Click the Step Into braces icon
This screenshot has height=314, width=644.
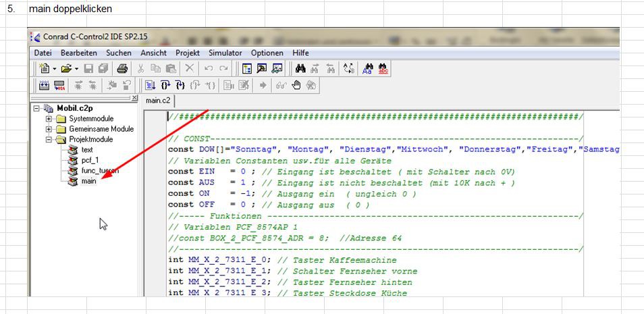click(x=165, y=85)
